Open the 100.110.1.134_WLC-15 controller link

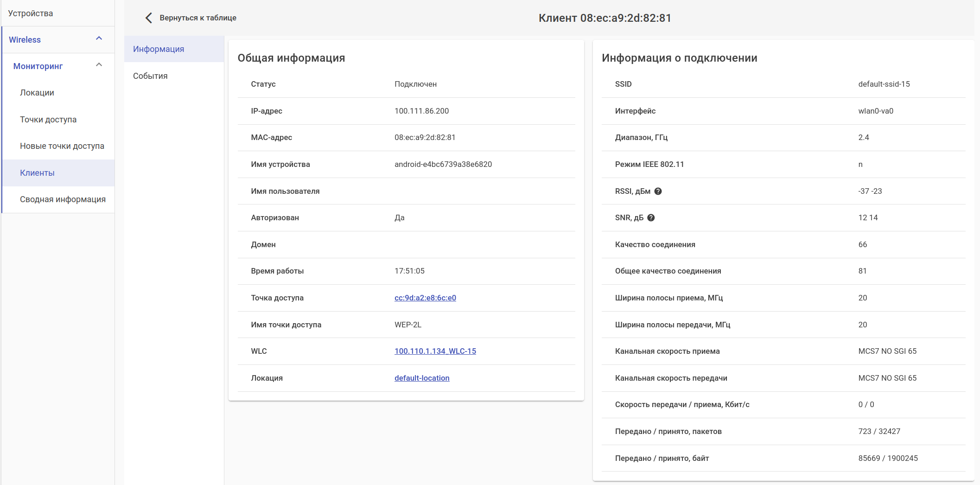click(x=435, y=351)
